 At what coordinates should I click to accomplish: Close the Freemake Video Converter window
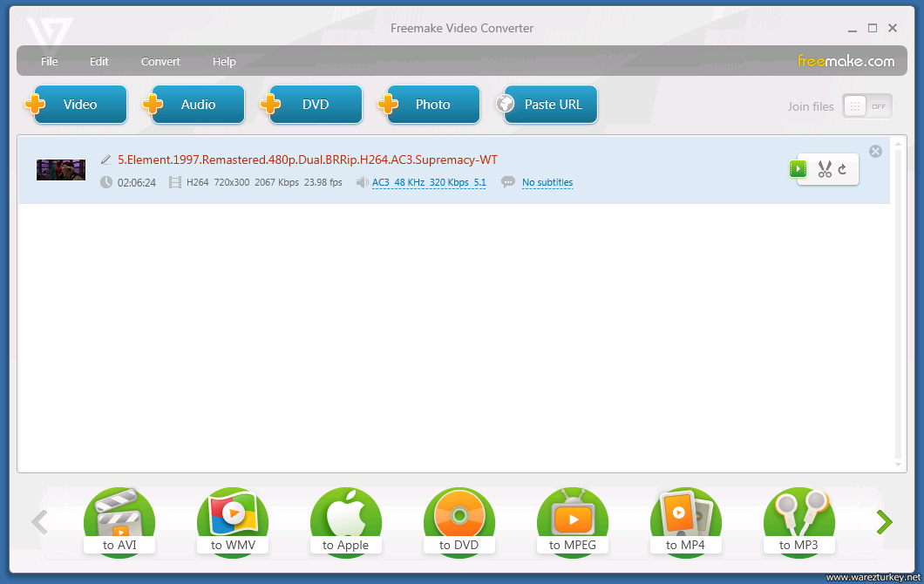click(x=893, y=28)
